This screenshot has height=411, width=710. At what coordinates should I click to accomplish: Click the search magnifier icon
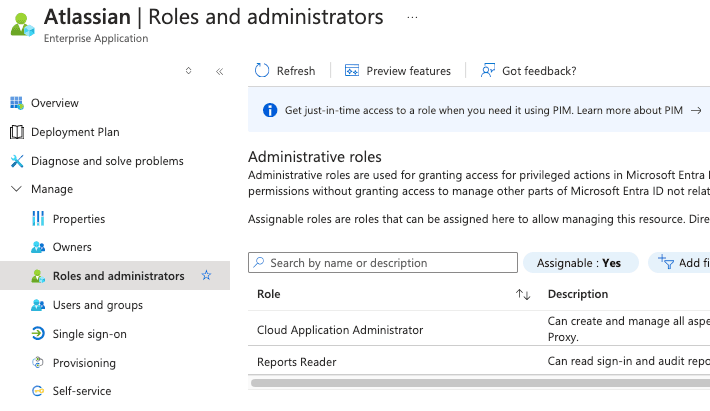click(259, 263)
